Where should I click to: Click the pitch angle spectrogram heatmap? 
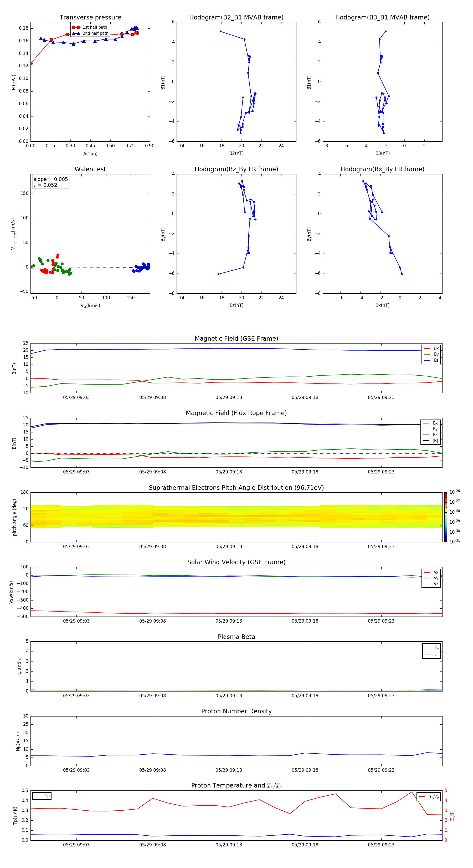(x=236, y=516)
